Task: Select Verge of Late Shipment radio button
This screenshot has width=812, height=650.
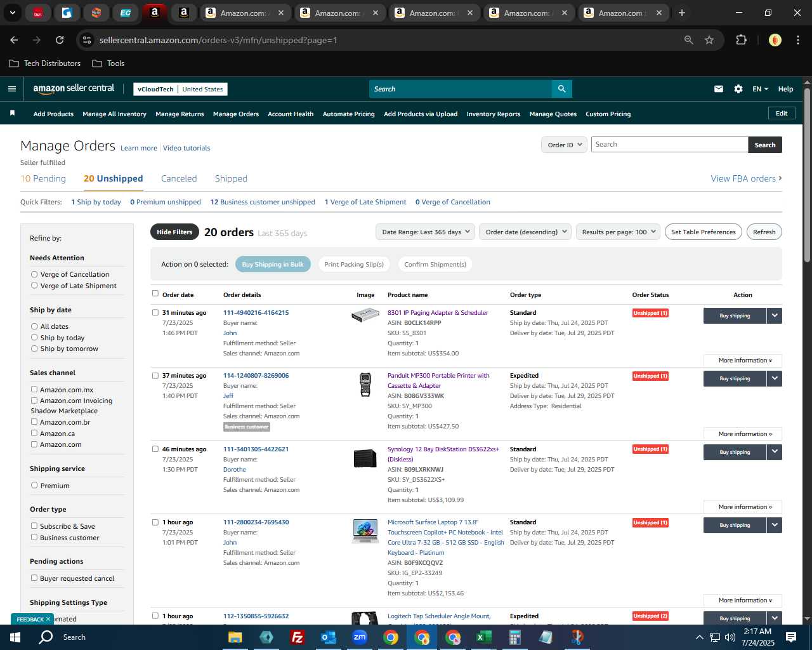Action: click(x=34, y=286)
